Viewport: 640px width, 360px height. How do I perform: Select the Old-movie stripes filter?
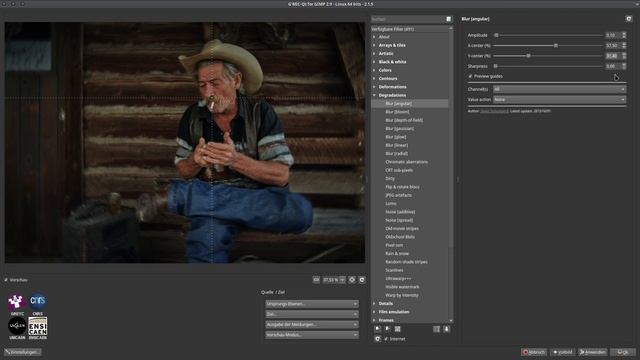pos(402,229)
